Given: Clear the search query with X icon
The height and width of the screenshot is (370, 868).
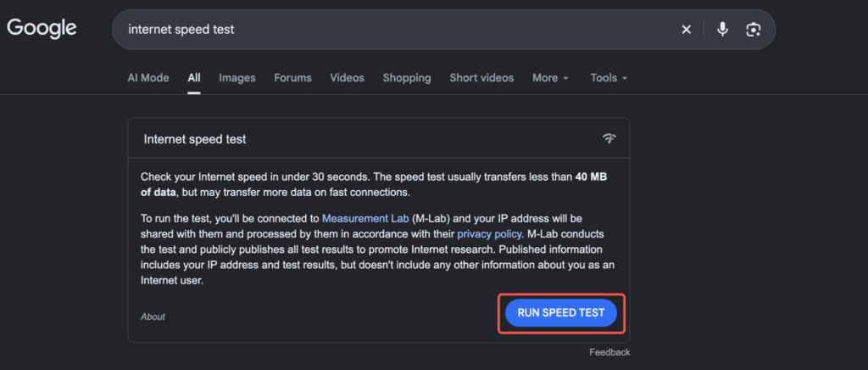Looking at the screenshot, I should 686,30.
